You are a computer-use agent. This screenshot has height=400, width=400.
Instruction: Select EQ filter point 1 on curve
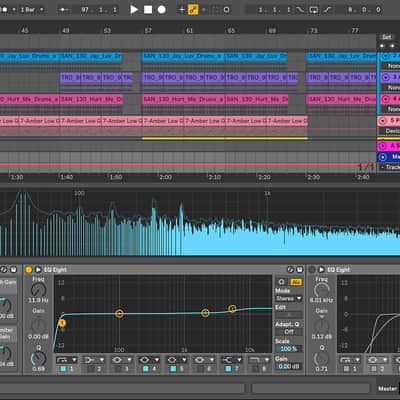[62, 323]
